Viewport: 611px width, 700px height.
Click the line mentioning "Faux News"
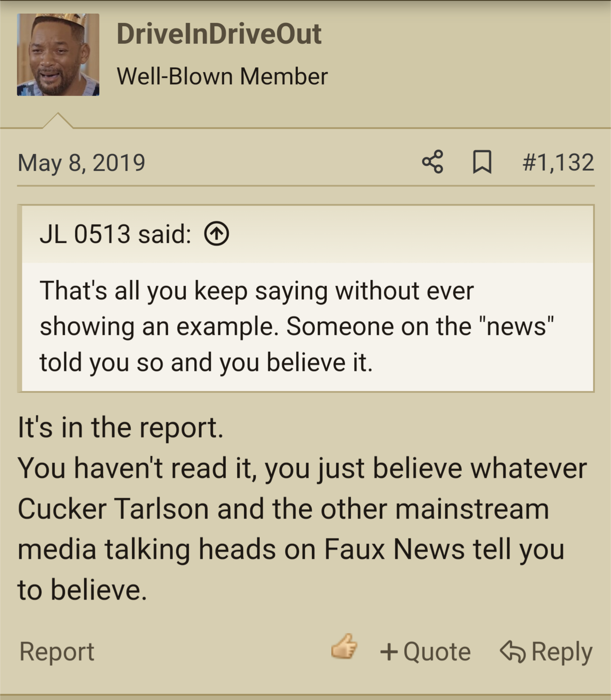coord(291,549)
